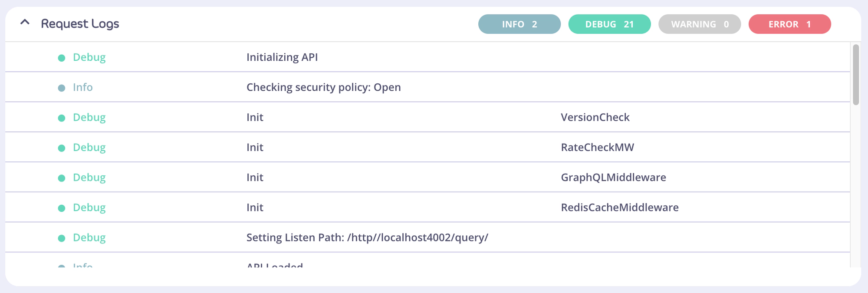The image size is (868, 293).
Task: Click the VersionCheck middleware name
Action: pos(595,117)
